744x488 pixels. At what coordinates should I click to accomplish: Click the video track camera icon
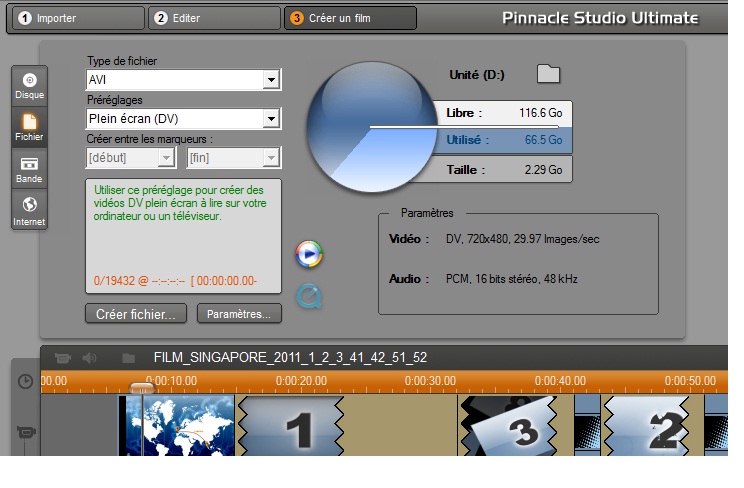click(x=26, y=432)
